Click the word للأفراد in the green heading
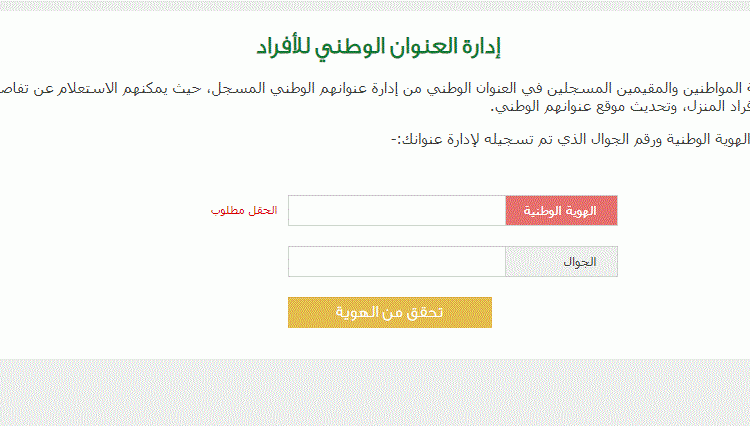Image resolution: width=750 pixels, height=426 pixels. tap(284, 47)
